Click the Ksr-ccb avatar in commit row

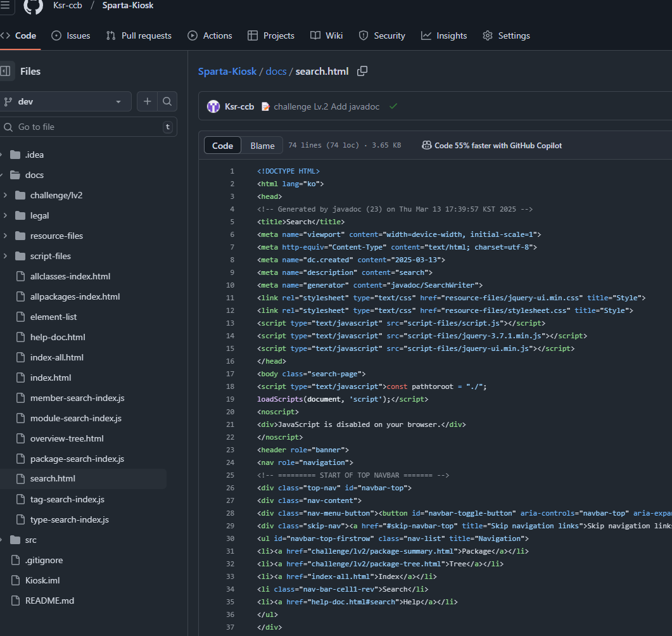pyautogui.click(x=213, y=106)
